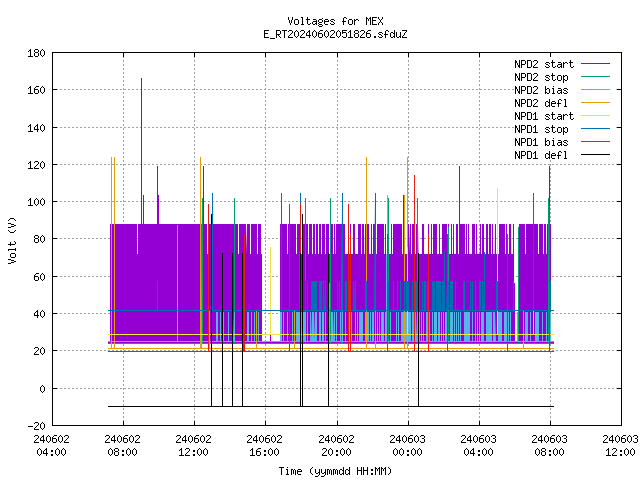Click the dark blue NPD1 stop legend line
Image resolution: width=640 pixels, height=480 pixels.
(595, 129)
